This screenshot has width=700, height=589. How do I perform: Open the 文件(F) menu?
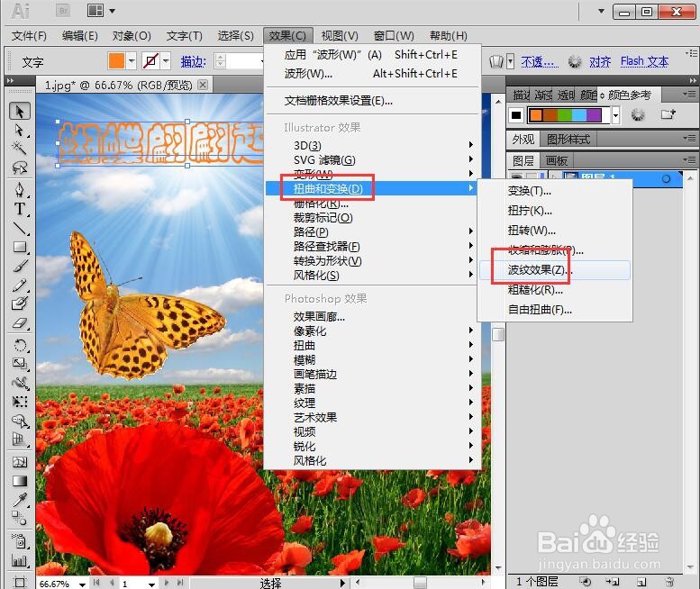pos(29,36)
